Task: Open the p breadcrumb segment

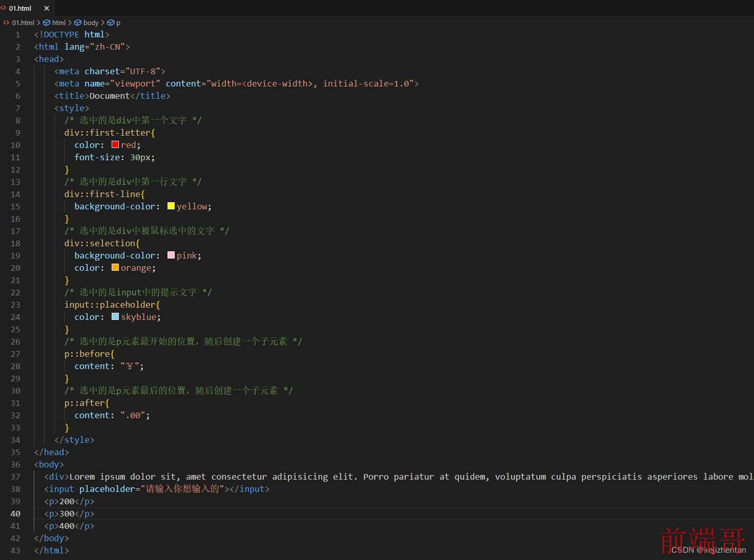Action: coord(118,23)
